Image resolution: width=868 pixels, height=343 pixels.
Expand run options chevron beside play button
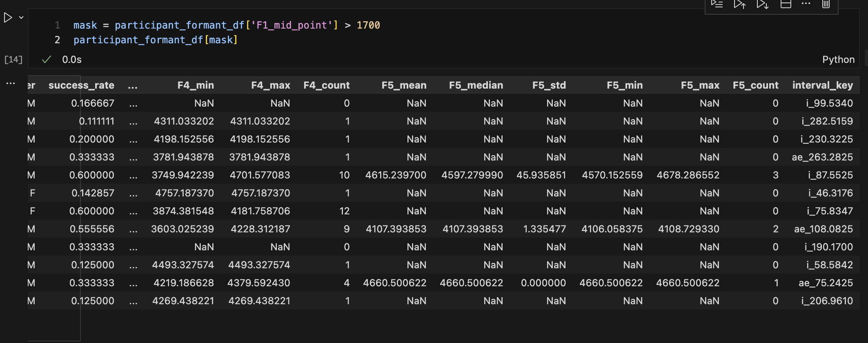tap(21, 18)
